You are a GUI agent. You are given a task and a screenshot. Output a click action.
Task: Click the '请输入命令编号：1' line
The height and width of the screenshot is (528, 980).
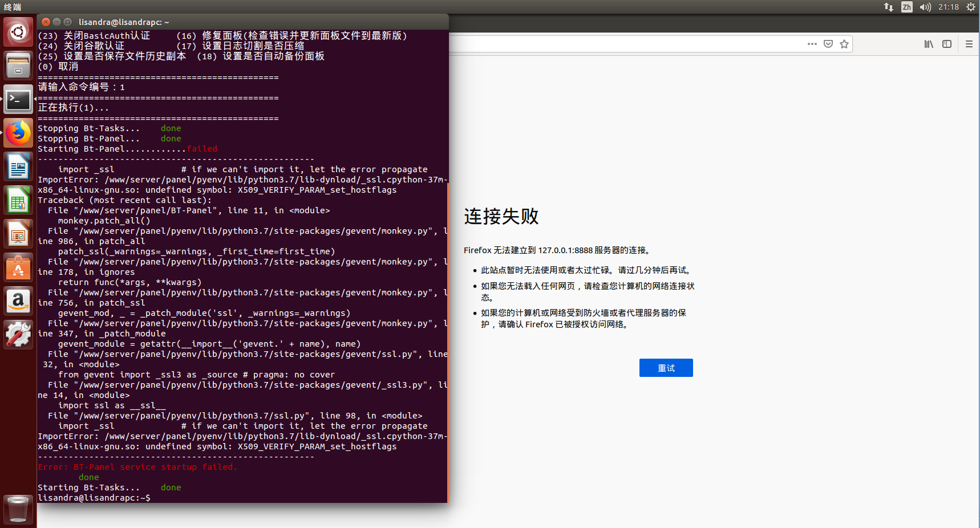(81, 87)
